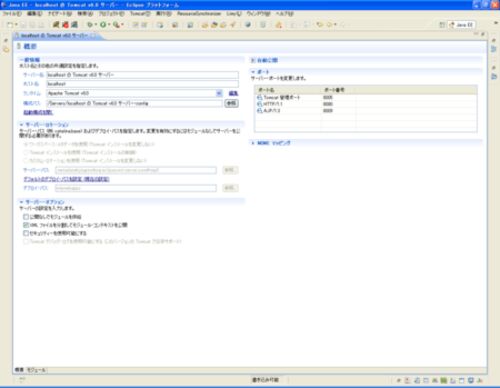Select the localhost Tomcat server editor tab
The image size is (500, 388).
[55, 35]
